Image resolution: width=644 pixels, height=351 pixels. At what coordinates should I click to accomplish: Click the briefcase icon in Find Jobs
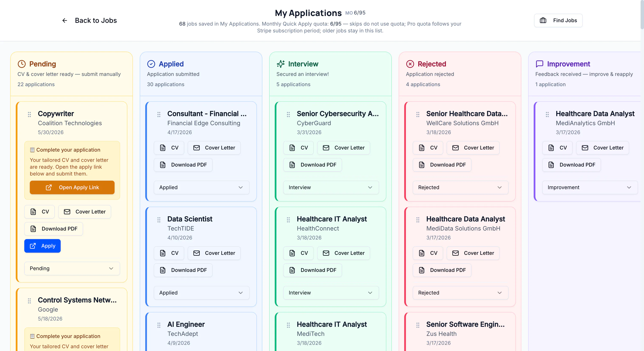tap(543, 20)
